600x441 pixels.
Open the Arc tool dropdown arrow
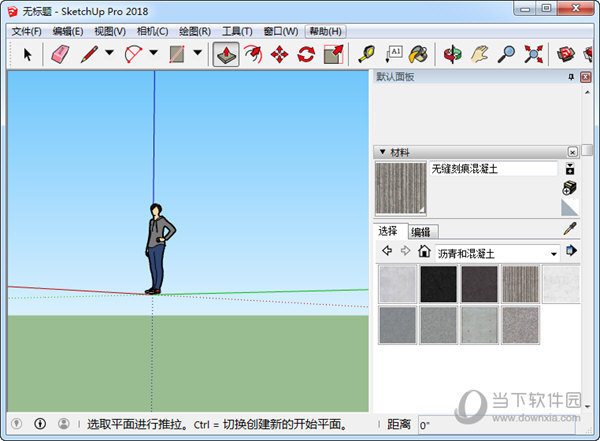[153, 53]
